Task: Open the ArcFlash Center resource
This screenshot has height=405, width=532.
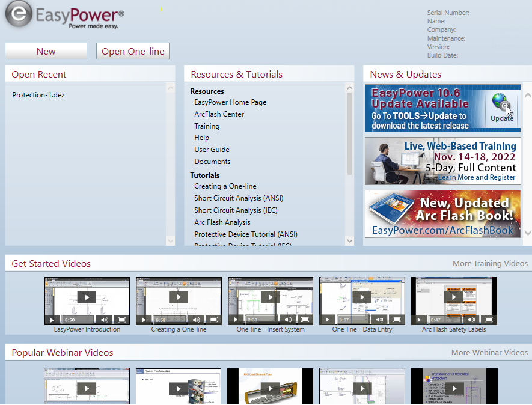Action: click(x=219, y=114)
